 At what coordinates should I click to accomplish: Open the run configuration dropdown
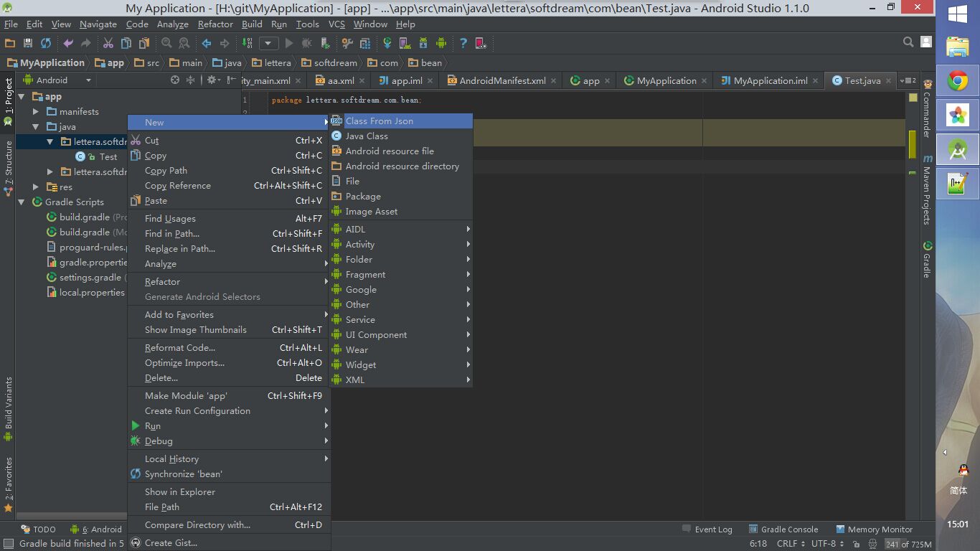point(269,43)
